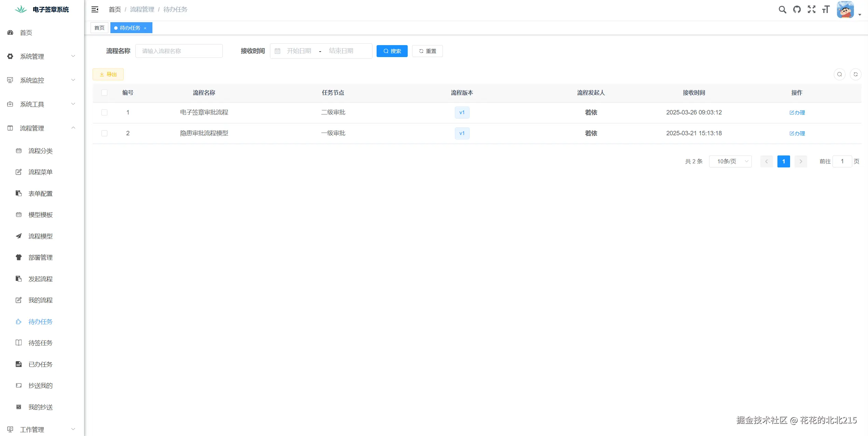Click the blue 搜索 button
868x436 pixels.
[392, 51]
